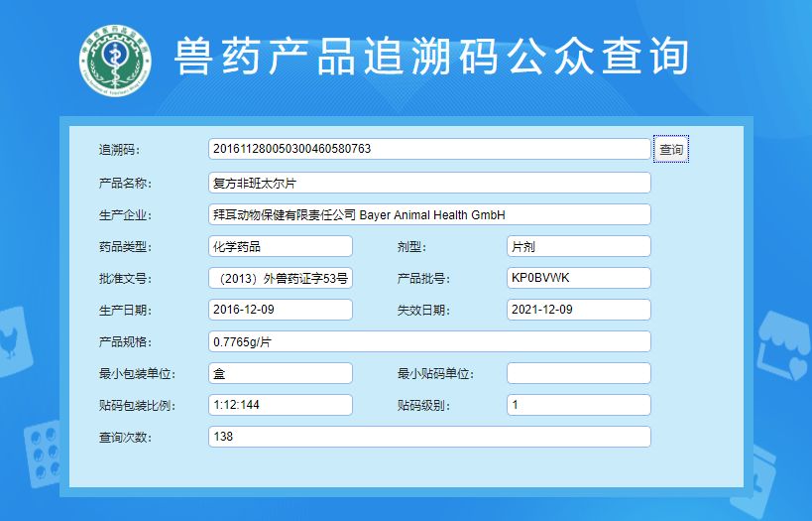812x521 pixels.
Task: Click the 贴码级别: label
Action: 423,406
